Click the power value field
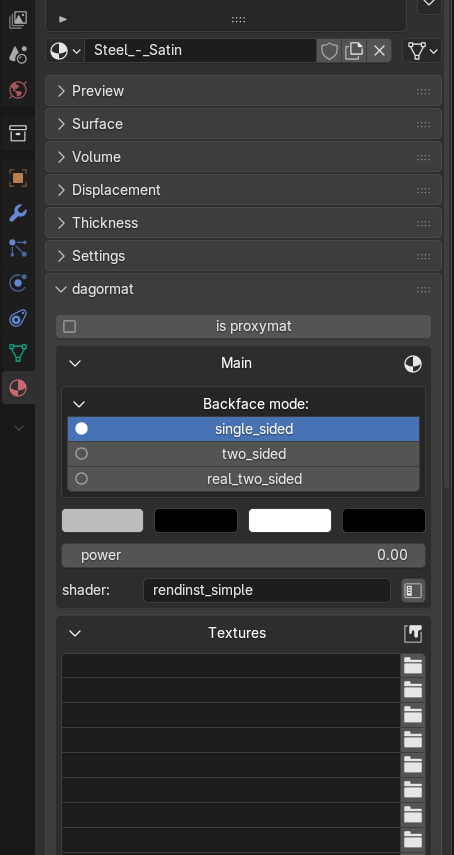454x855 pixels. [x=244, y=555]
